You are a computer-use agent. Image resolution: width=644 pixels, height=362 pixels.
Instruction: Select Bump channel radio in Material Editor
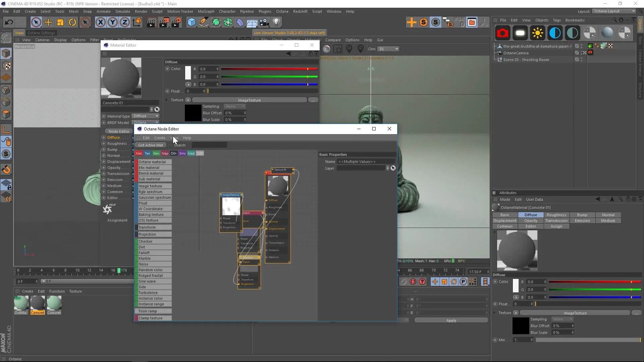pyautogui.click(x=104, y=149)
